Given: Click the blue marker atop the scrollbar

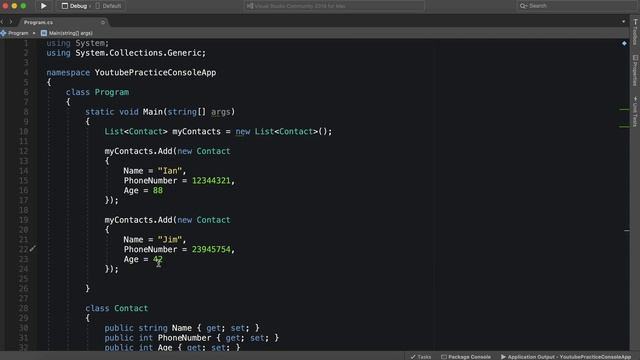Looking at the screenshot, I should click(624, 43).
